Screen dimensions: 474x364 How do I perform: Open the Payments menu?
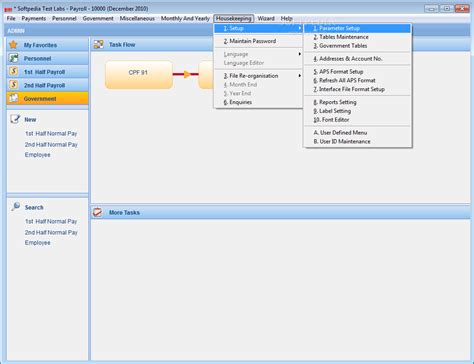point(34,19)
